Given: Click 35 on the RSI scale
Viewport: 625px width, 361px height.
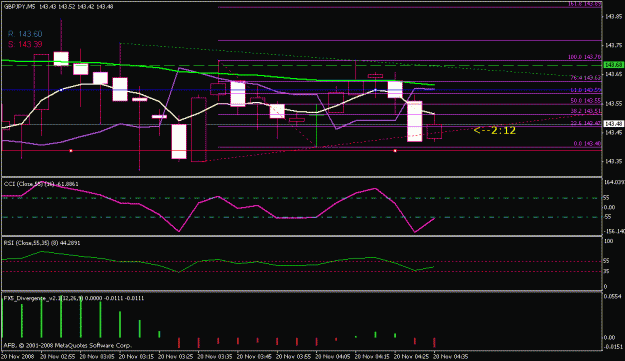Looking at the screenshot, I should 607,271.
